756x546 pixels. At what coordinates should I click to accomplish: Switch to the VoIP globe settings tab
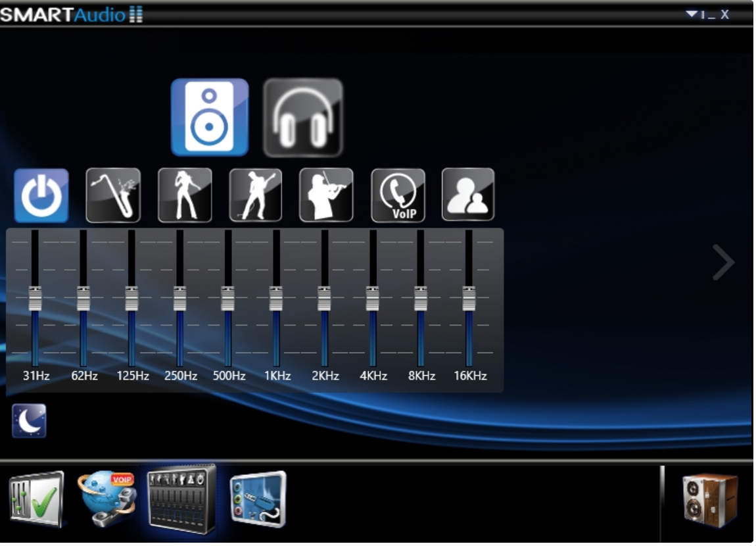pos(107,499)
